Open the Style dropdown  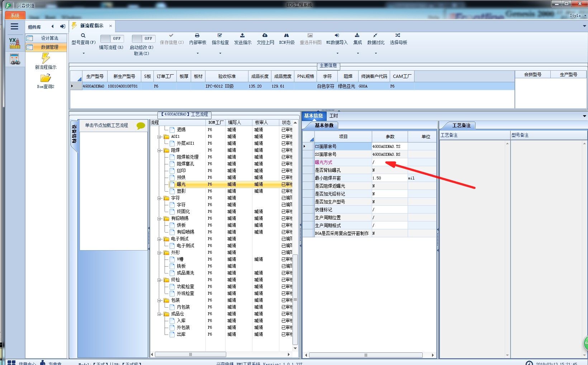[x=578, y=15]
